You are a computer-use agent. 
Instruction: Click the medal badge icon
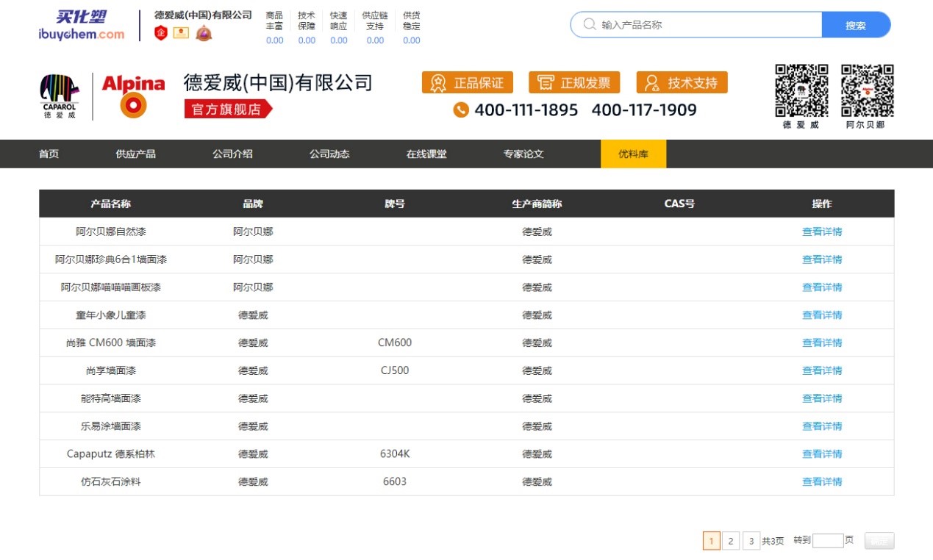[x=203, y=32]
